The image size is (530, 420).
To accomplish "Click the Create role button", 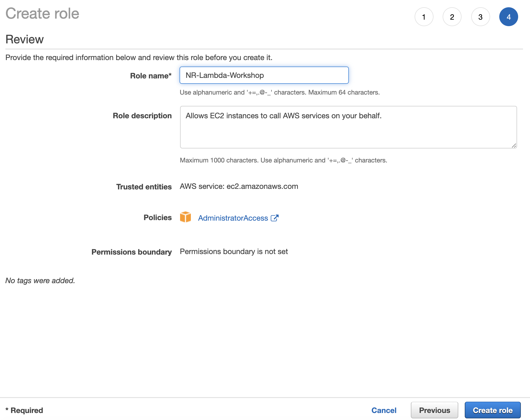I will (493, 410).
